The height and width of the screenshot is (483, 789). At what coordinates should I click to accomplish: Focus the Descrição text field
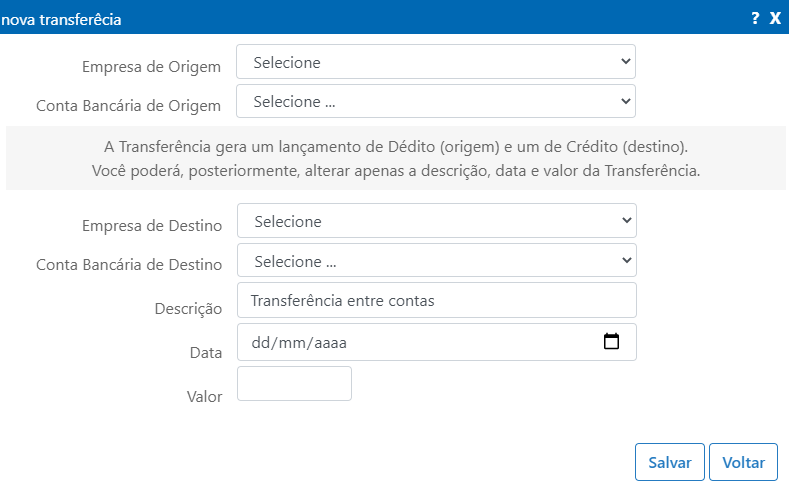tap(437, 300)
